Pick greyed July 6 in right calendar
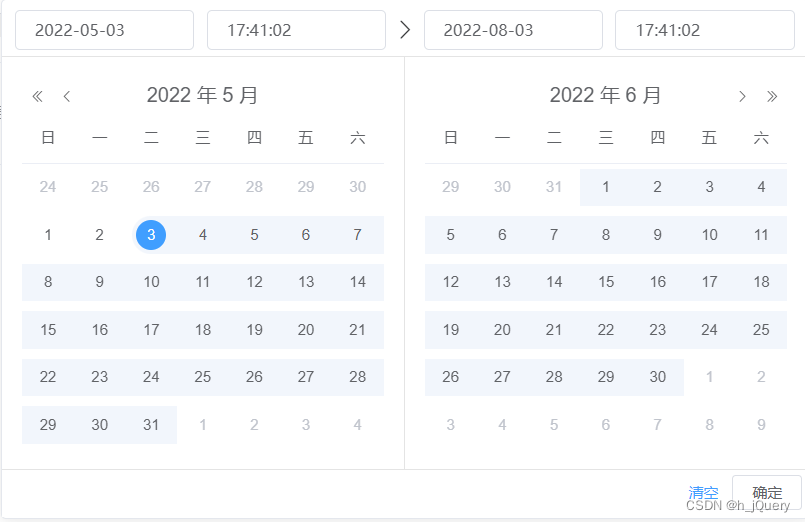Screen dimensions: 805x522 coord(606,425)
